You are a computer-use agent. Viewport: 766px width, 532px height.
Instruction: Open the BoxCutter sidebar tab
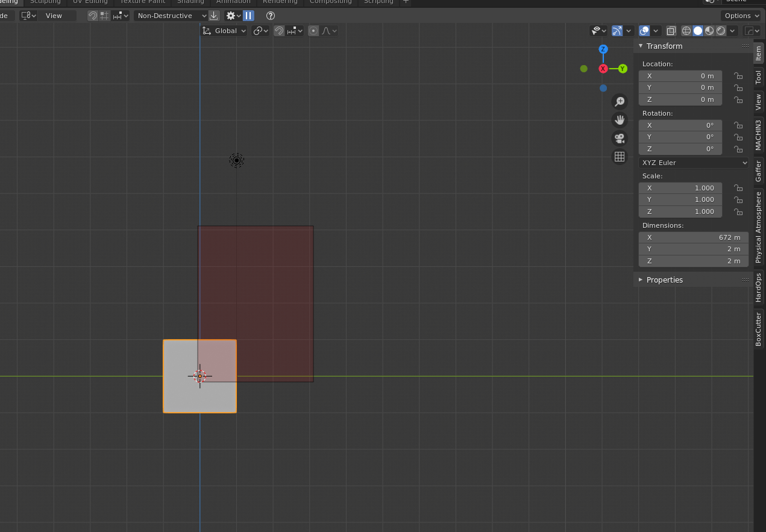[x=759, y=329]
